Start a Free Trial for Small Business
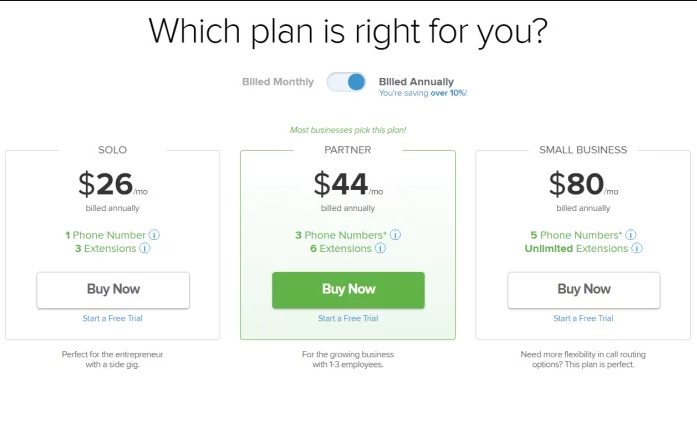Viewport: 697px width, 421px height. tap(583, 318)
